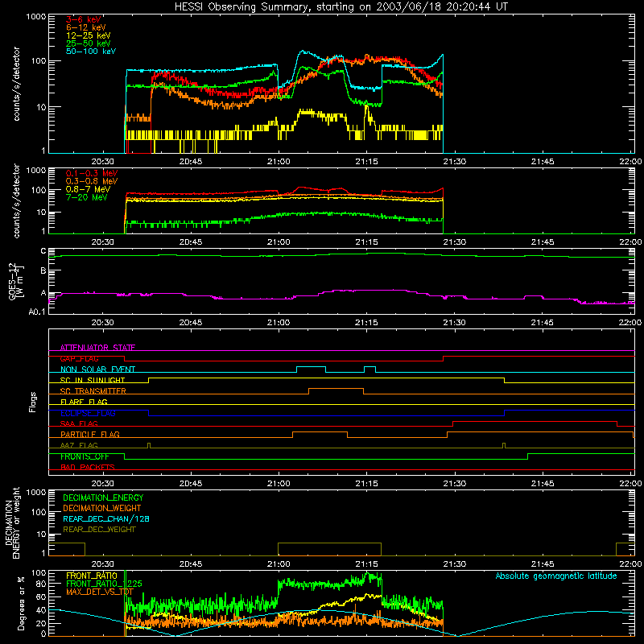This screenshot has height=644, width=644.
Task: Select the DECIMATION_WEIGHT legend label
Action: [102, 509]
